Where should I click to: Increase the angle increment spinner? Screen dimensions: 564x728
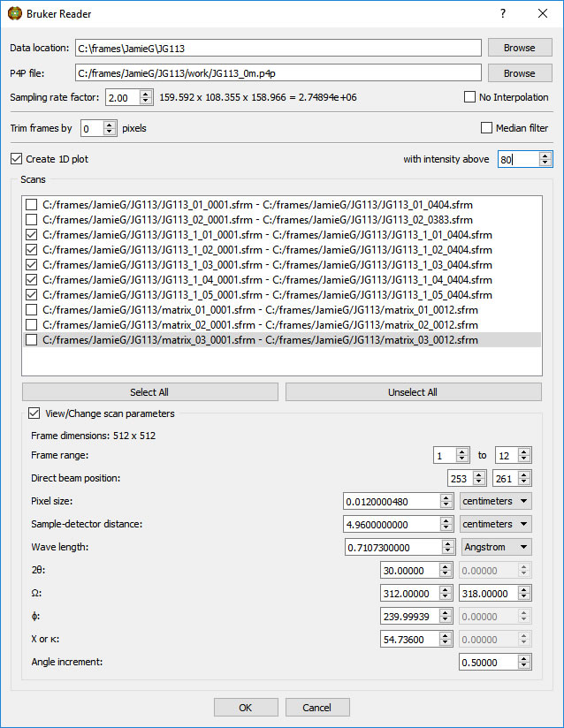pos(524,658)
